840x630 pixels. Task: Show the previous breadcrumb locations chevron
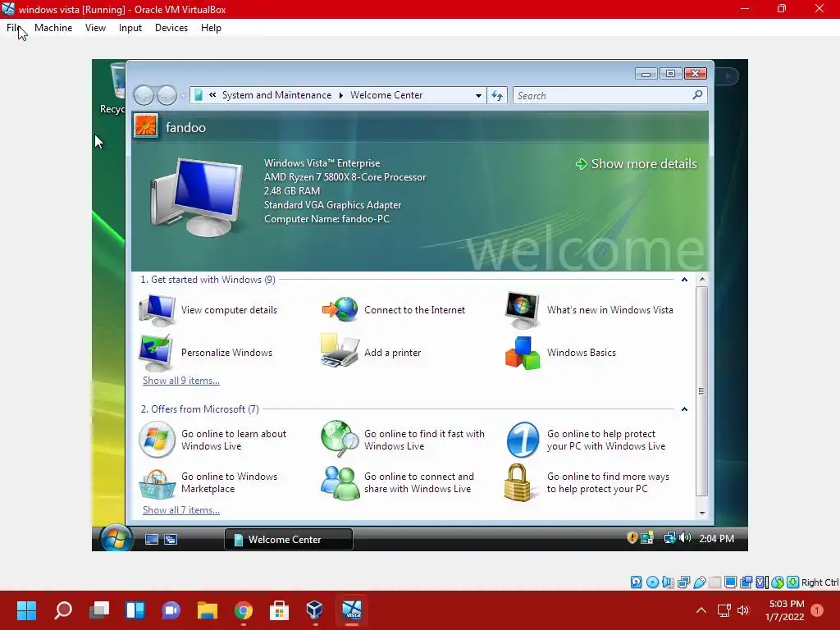tap(212, 95)
